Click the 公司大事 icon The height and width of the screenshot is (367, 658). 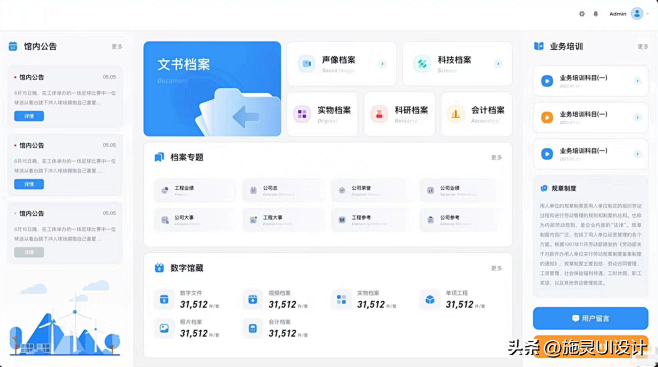point(165,220)
